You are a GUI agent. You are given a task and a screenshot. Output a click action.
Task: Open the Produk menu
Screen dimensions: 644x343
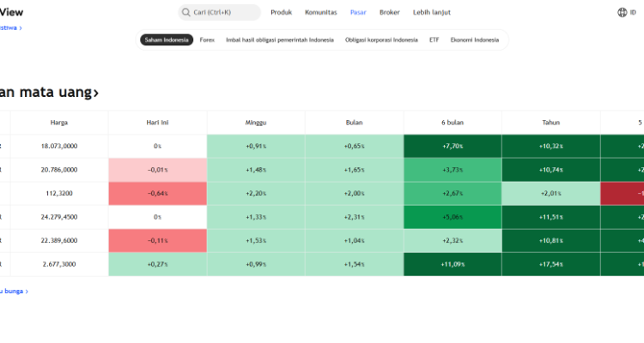(x=281, y=12)
